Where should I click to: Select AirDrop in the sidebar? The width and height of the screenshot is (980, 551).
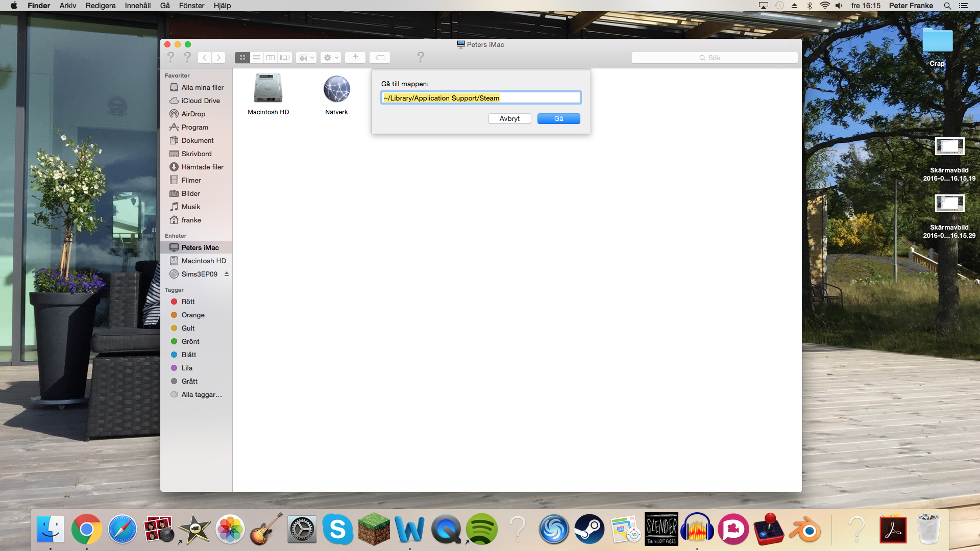click(193, 114)
